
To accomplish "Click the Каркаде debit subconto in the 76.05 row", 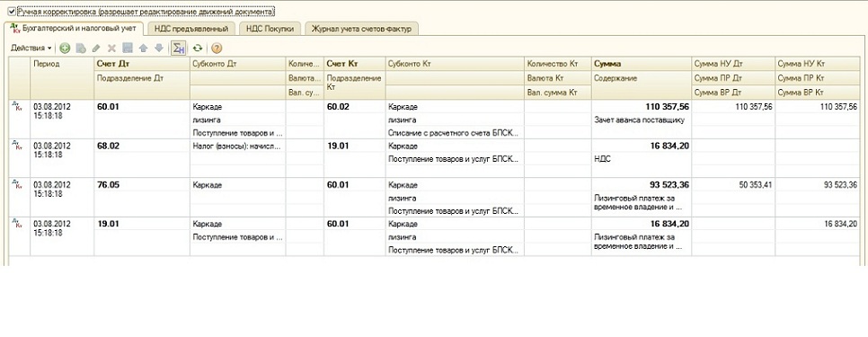I will [238, 185].
